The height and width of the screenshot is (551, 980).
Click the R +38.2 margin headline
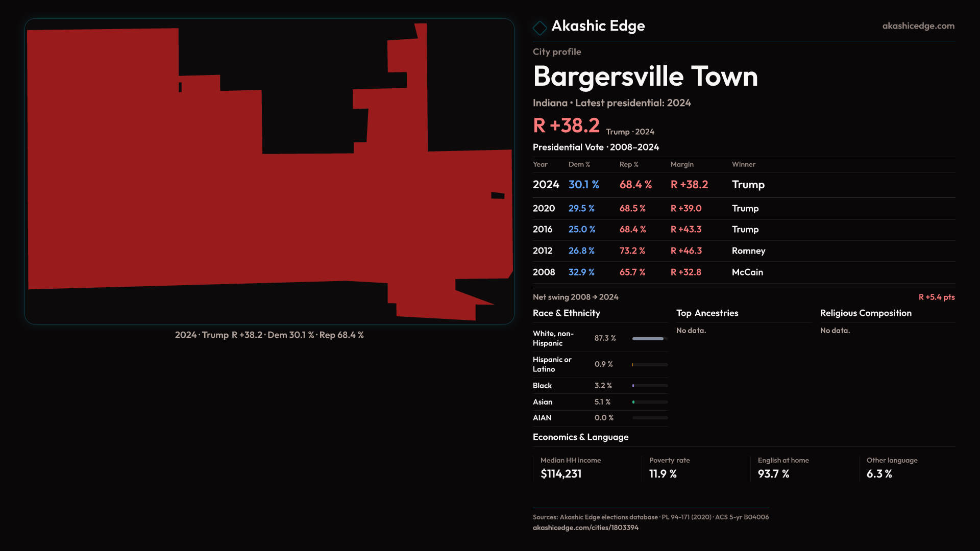(x=566, y=126)
